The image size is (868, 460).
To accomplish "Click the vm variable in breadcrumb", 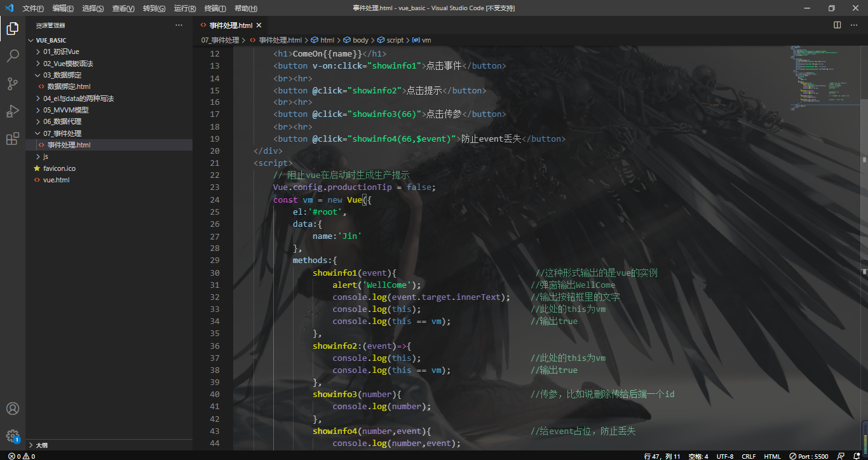I will pyautogui.click(x=422, y=40).
